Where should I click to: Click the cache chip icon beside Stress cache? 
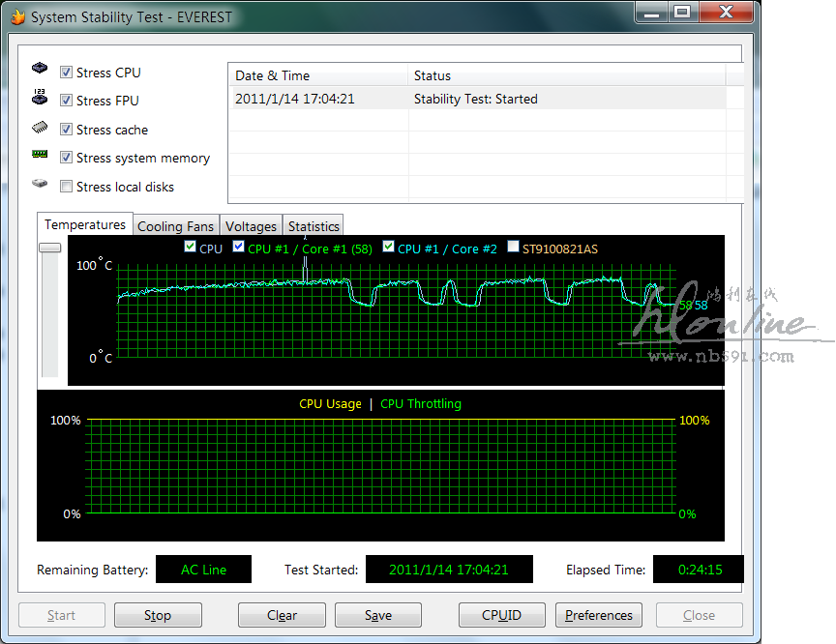coord(40,128)
